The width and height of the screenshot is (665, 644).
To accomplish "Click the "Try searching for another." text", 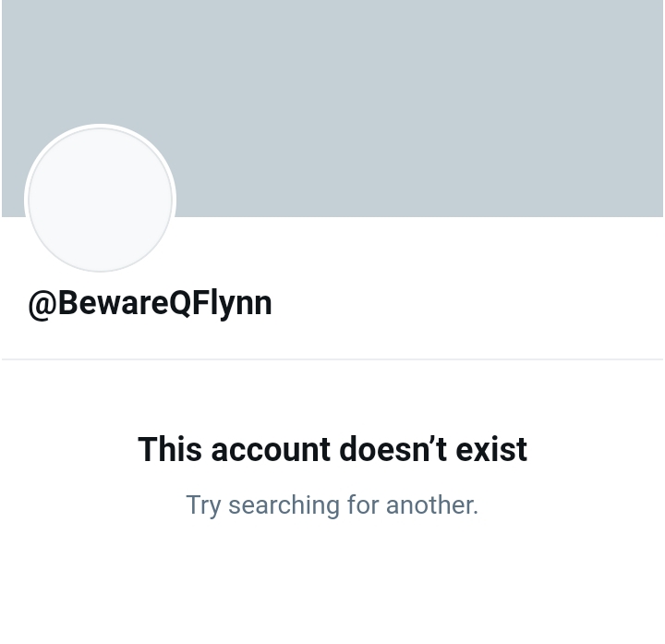I will (332, 505).
